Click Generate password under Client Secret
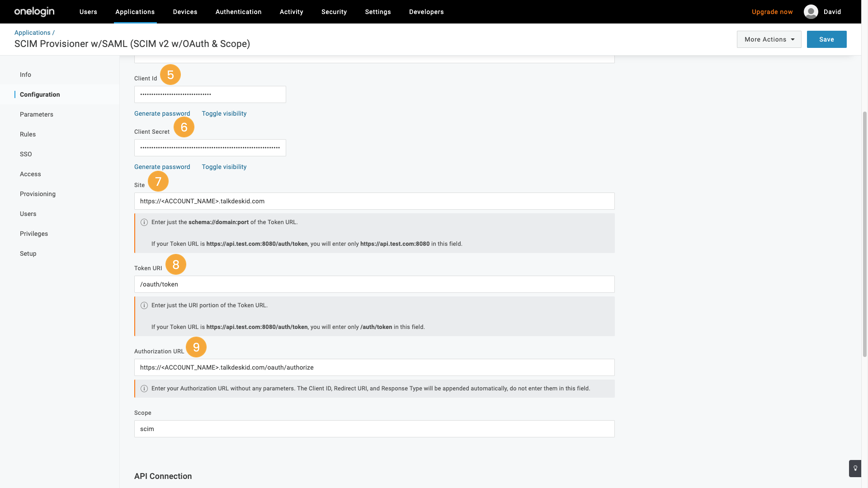Screen dimensions: 868x488 (x=162, y=167)
